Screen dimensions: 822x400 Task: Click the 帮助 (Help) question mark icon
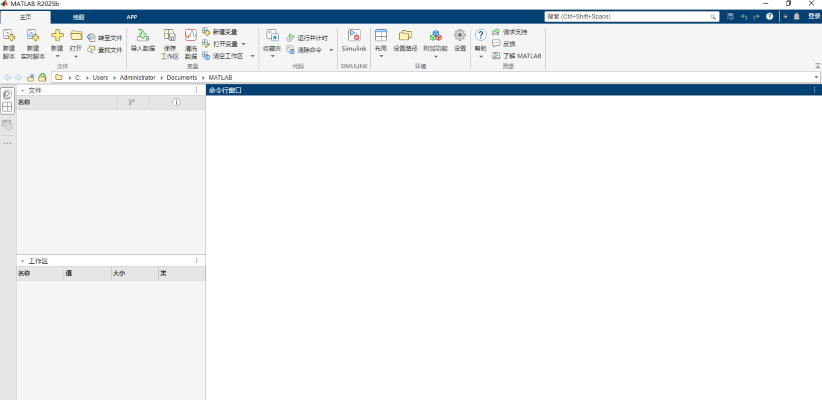pyautogui.click(x=481, y=35)
